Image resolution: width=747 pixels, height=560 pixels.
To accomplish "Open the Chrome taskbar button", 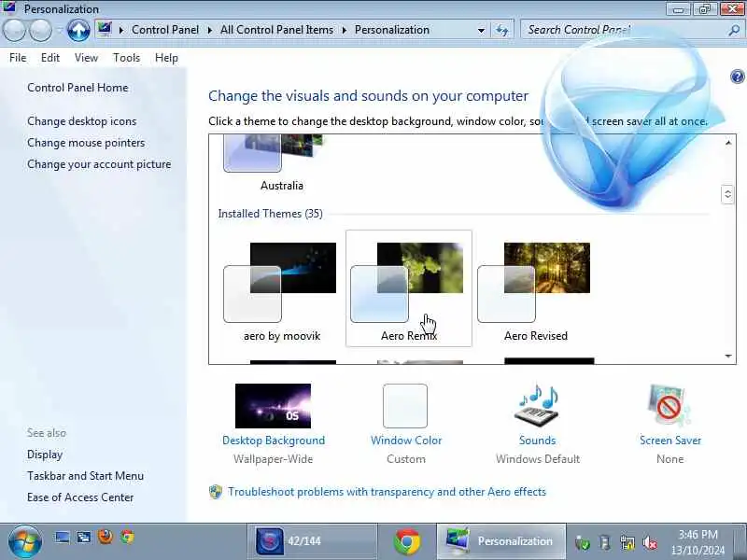I will coord(407,541).
